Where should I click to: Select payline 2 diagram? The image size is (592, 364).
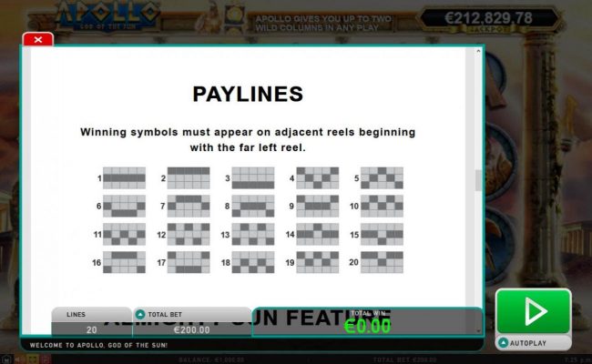189,178
